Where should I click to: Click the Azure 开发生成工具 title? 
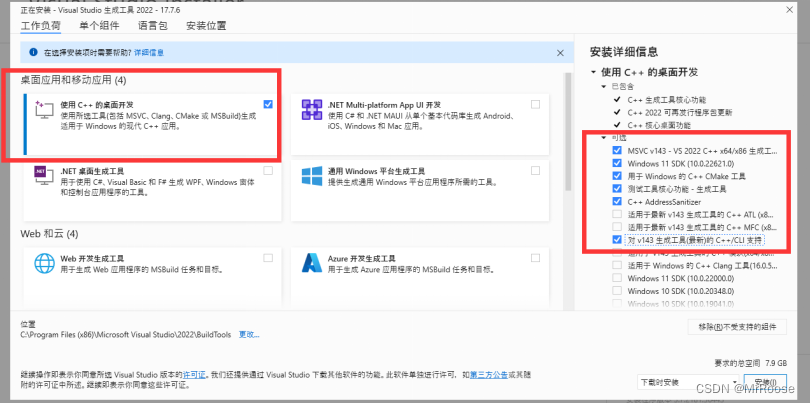(x=363, y=257)
